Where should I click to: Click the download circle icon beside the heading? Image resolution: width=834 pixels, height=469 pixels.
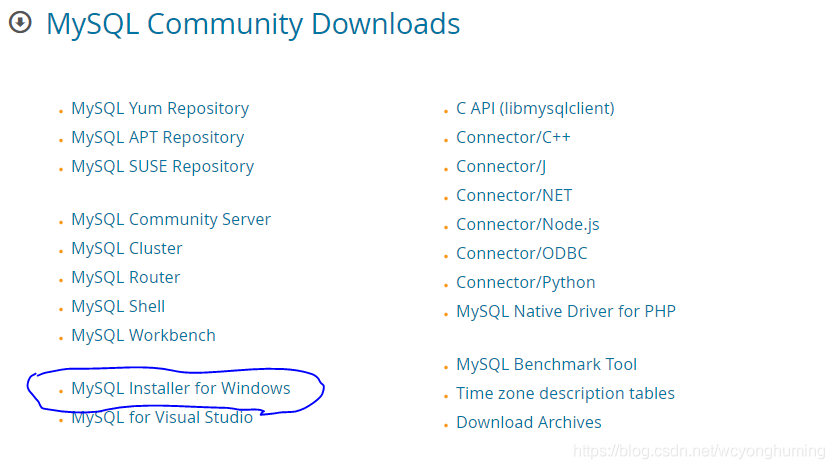click(x=20, y=22)
